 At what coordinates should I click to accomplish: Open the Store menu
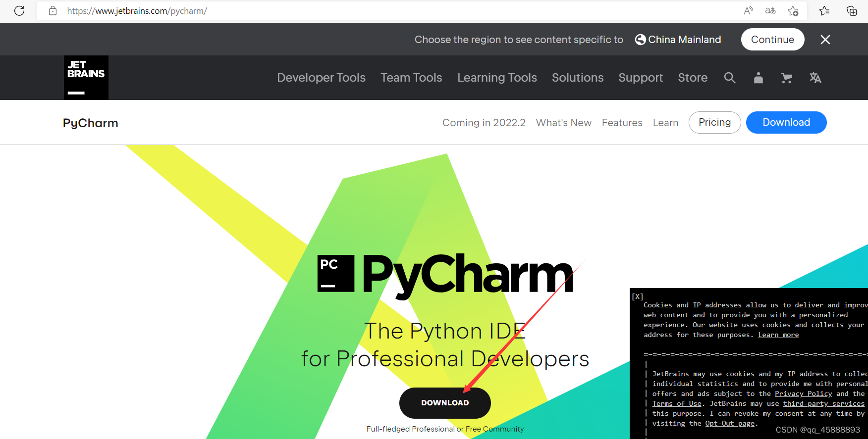pos(693,78)
